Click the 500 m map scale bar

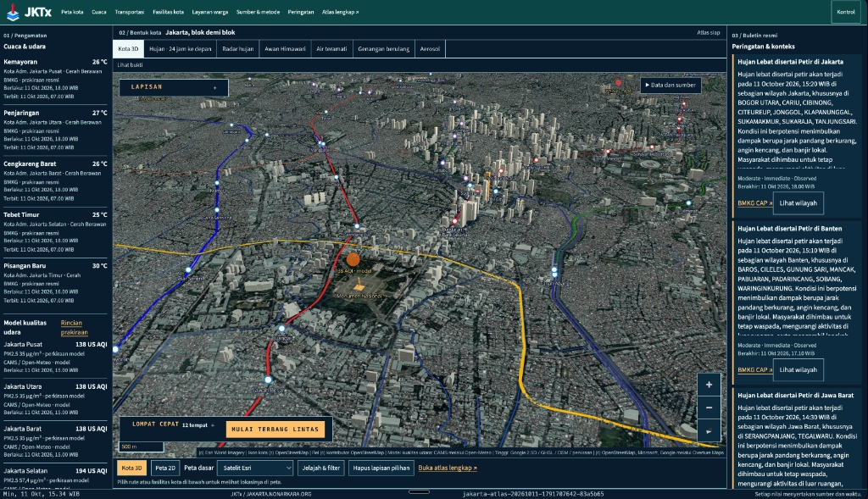pyautogui.click(x=142, y=446)
